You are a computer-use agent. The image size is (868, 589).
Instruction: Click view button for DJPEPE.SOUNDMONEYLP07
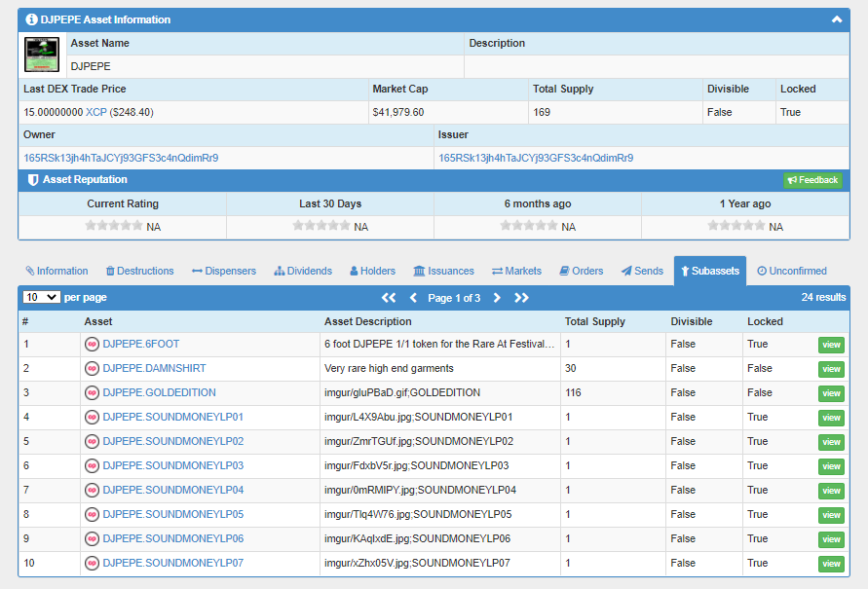coord(831,564)
